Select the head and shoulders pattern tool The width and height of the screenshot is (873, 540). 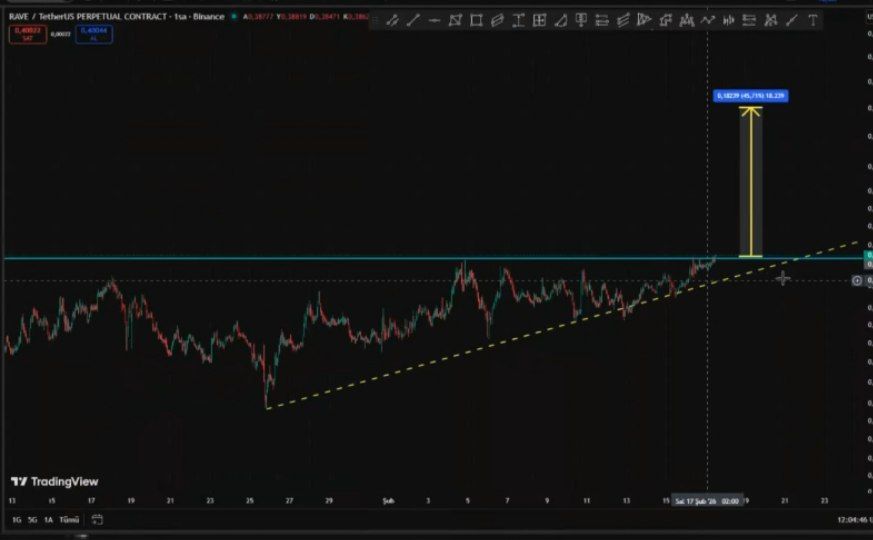(x=686, y=21)
